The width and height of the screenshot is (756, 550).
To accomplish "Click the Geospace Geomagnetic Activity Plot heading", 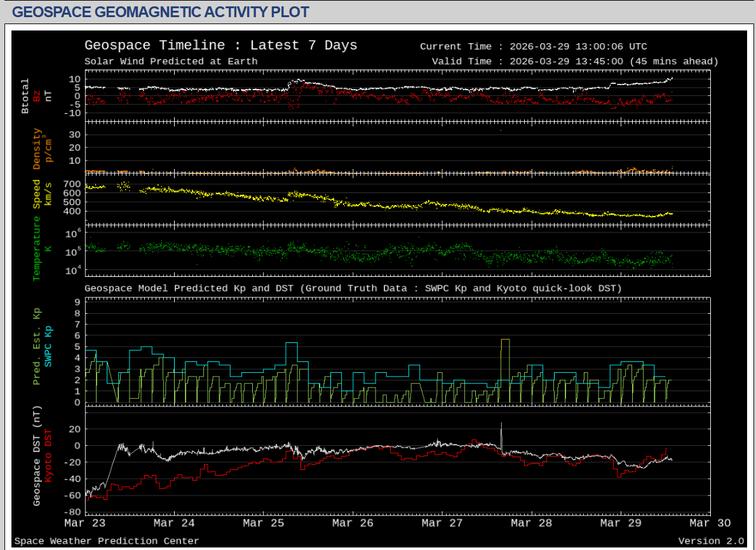I will (161, 12).
